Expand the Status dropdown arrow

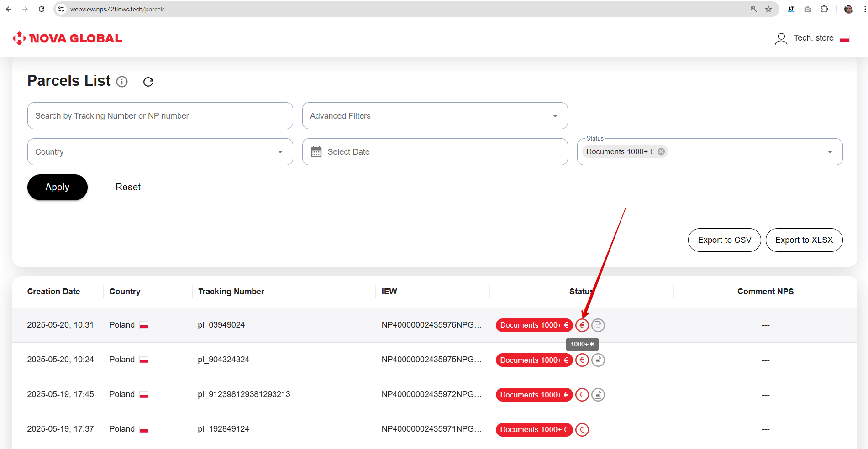tap(830, 152)
